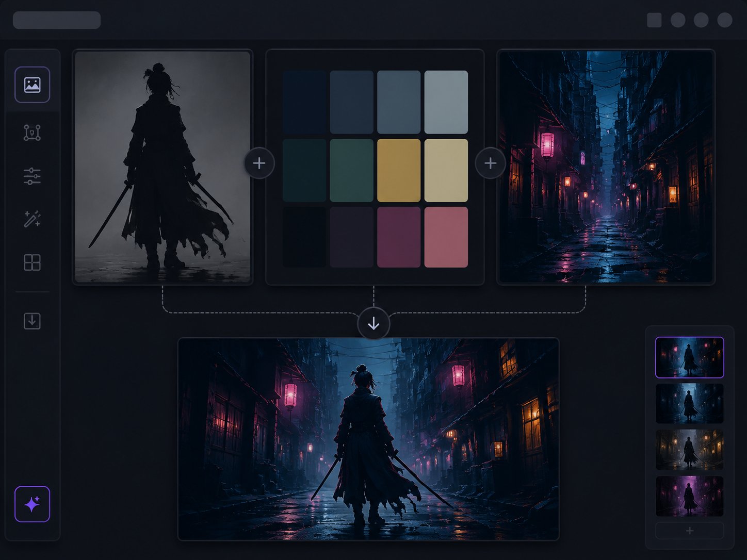Select the muted green color swatch
Viewport: 747px width, 560px height.
pyautogui.click(x=351, y=170)
